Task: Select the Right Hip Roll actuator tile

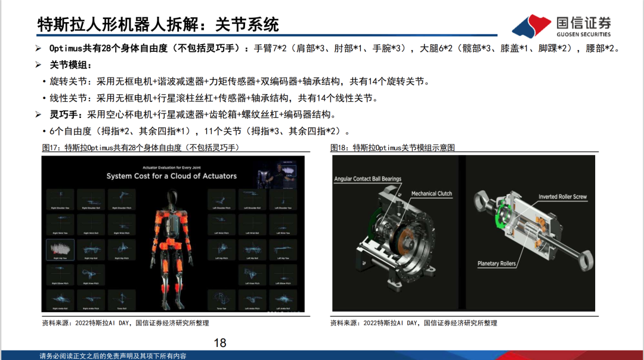Action: pyautogui.click(x=91, y=250)
